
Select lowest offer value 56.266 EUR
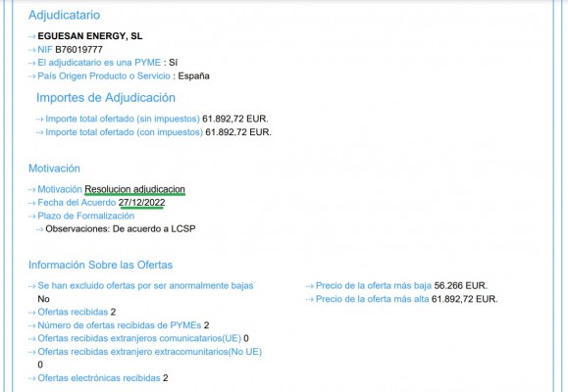point(461,286)
